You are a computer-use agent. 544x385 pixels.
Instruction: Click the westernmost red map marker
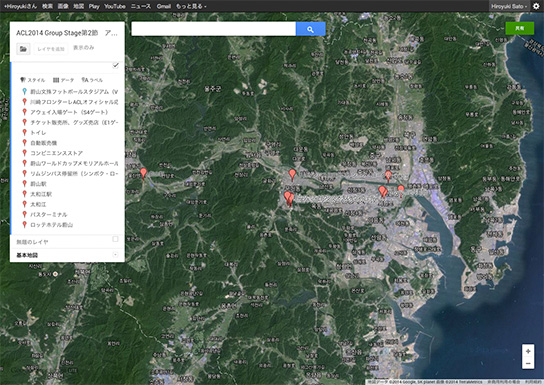click(143, 174)
